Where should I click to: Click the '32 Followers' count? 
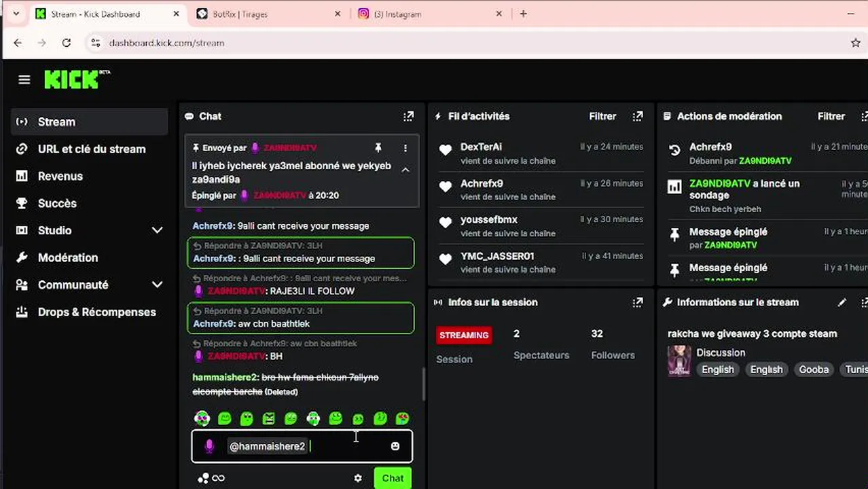pos(613,344)
